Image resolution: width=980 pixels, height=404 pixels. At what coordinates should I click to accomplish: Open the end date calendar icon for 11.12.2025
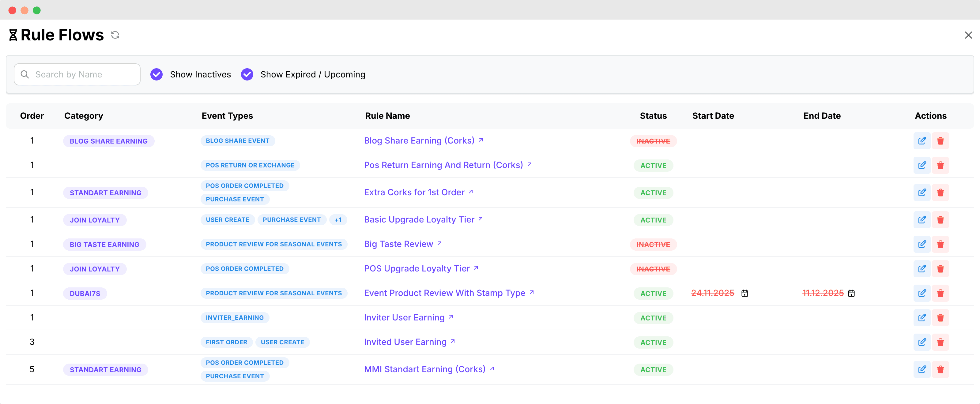851,294
